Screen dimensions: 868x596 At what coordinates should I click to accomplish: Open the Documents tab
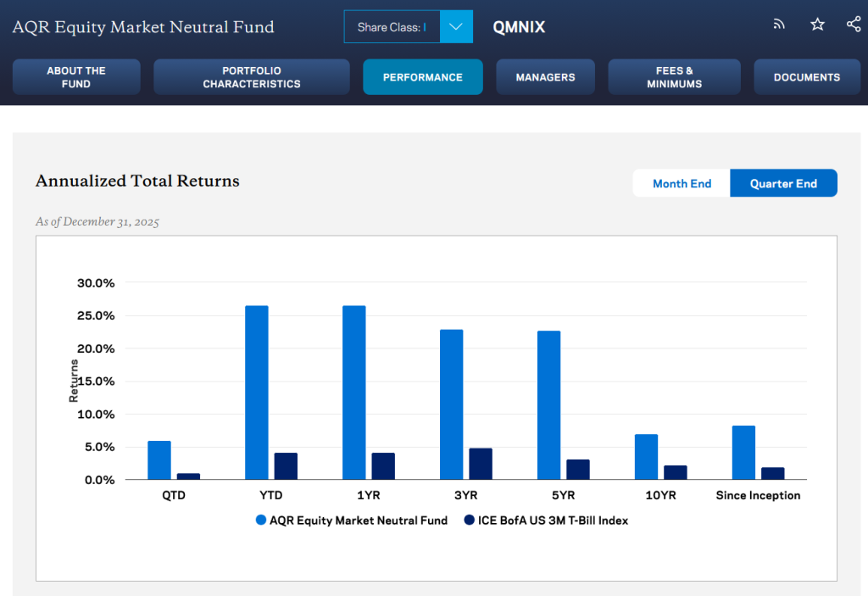coord(806,76)
